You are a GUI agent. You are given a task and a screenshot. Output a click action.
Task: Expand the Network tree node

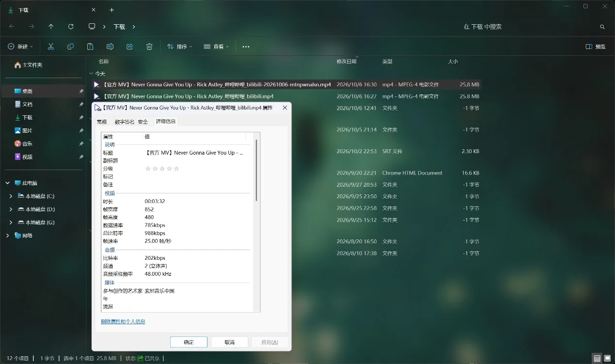point(7,236)
